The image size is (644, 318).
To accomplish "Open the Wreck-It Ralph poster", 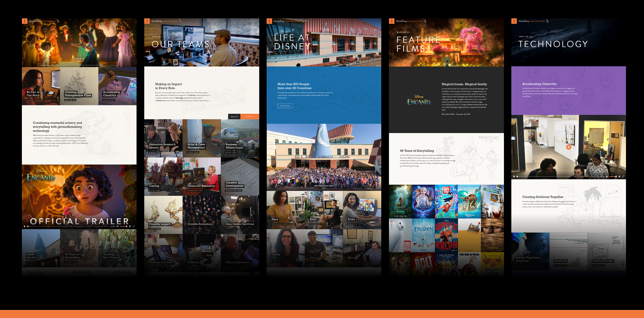I will [x=446, y=235].
